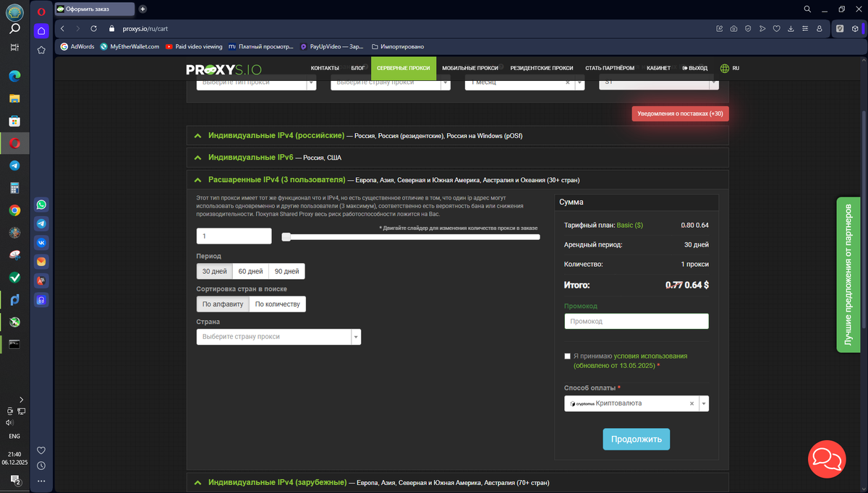Open the heart icon in Opera sidebar
Viewport: 868px width, 493px height.
41,450
